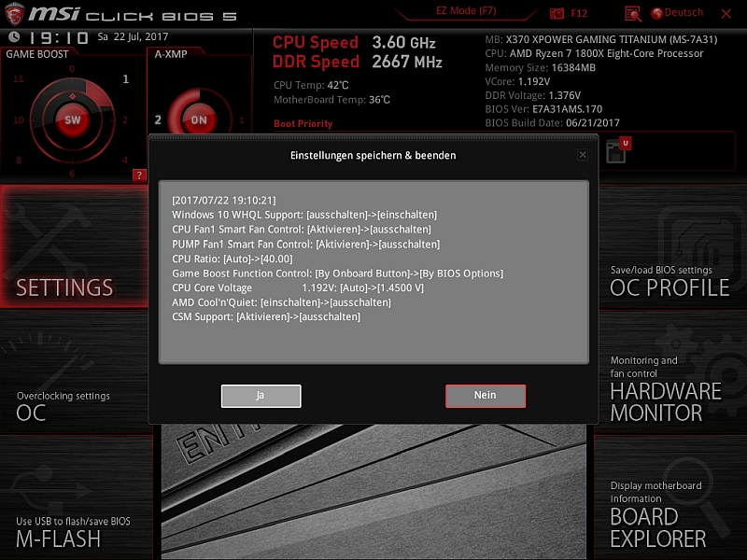Select the Game Boost Function Control line
747x560 pixels.
coord(338,273)
